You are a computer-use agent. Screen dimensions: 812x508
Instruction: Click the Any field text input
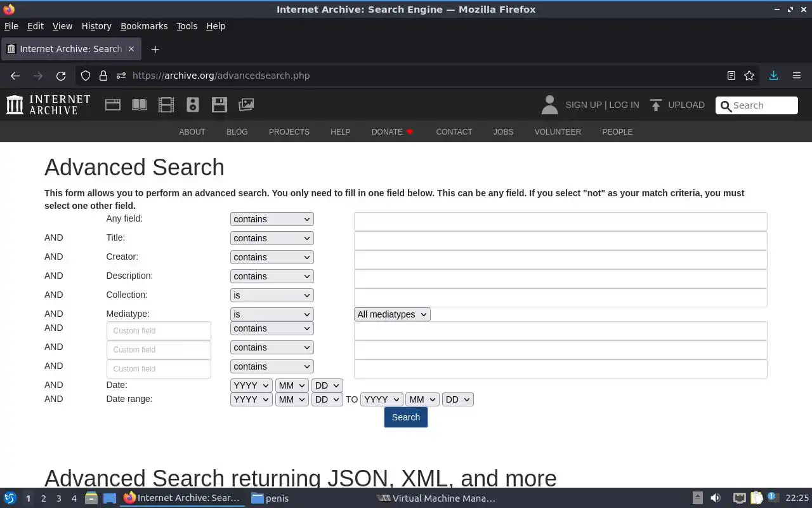[560, 222]
